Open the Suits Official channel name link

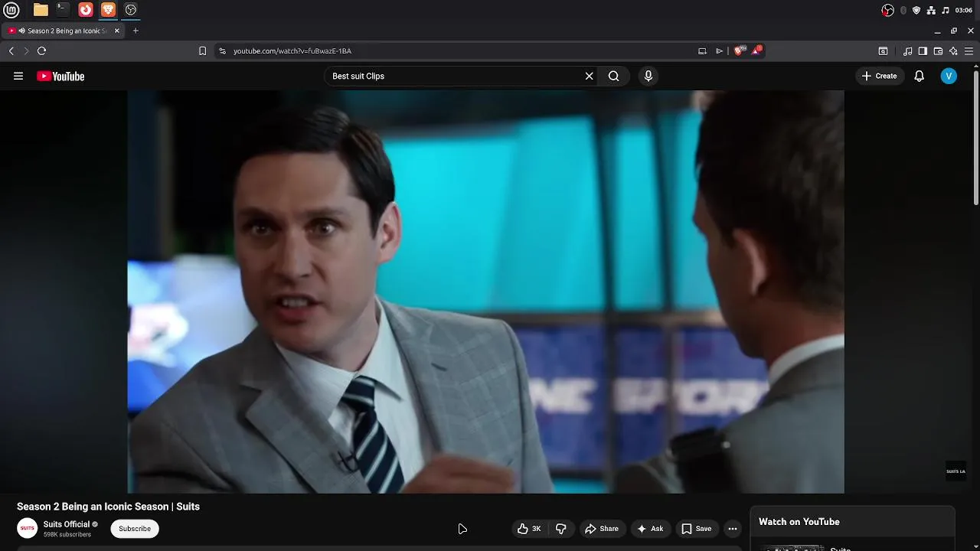(67, 524)
